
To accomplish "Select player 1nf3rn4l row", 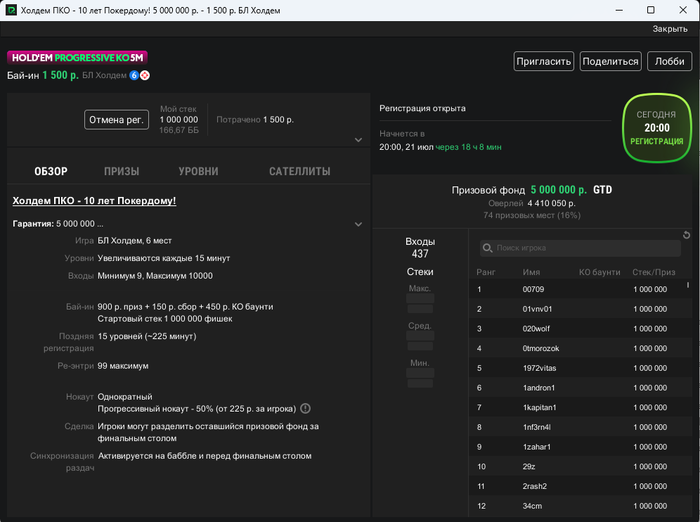I will tap(580, 427).
